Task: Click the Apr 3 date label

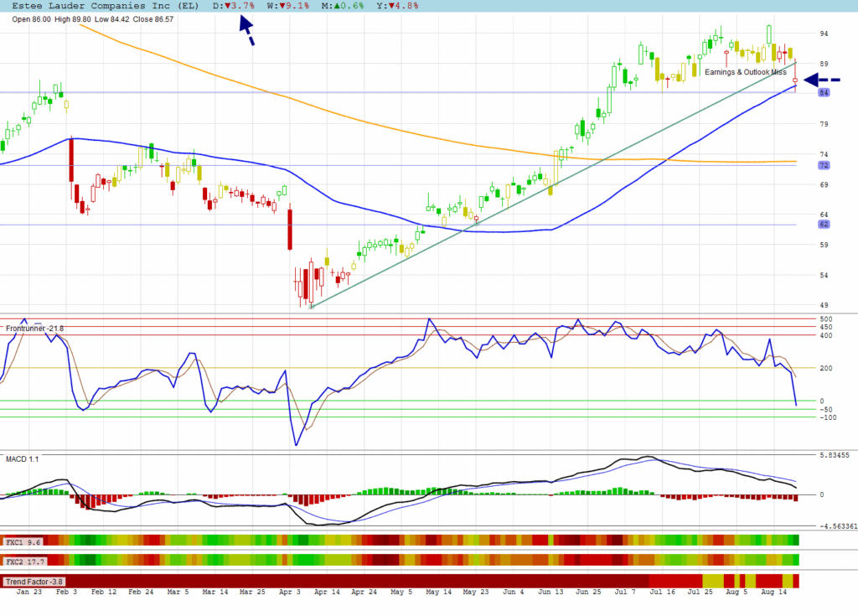Action: point(289,592)
